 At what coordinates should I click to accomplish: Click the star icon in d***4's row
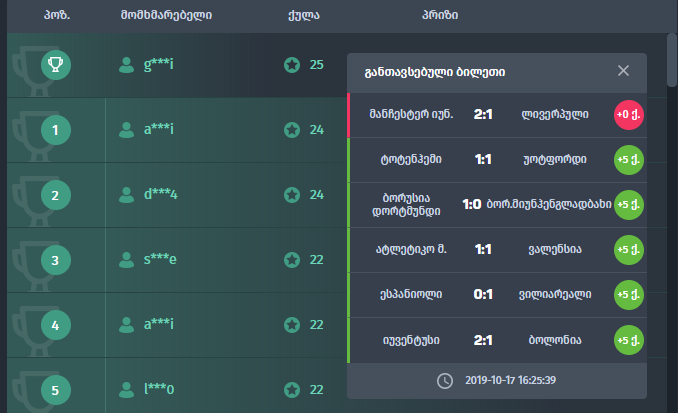click(x=291, y=195)
